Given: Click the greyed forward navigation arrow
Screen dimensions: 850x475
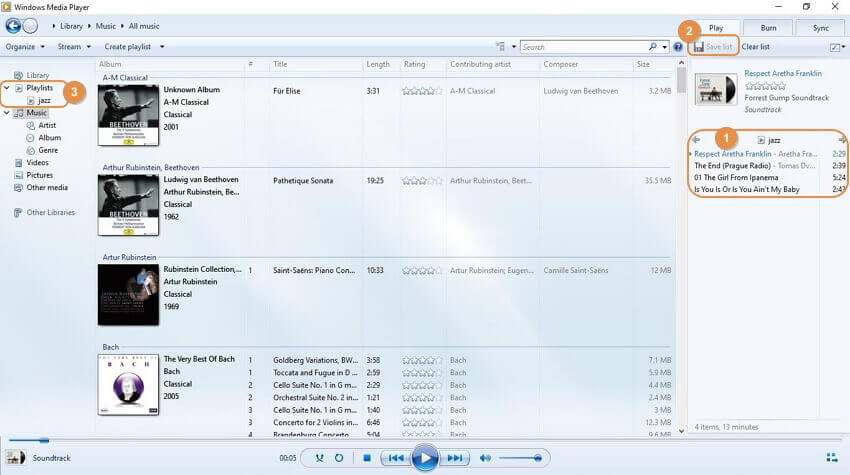Looking at the screenshot, I should 30,25.
